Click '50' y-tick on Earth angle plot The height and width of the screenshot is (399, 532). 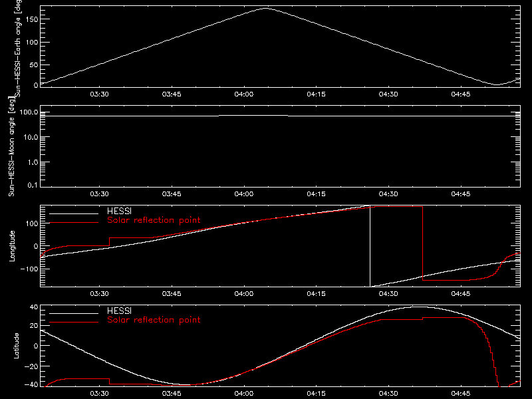point(34,65)
